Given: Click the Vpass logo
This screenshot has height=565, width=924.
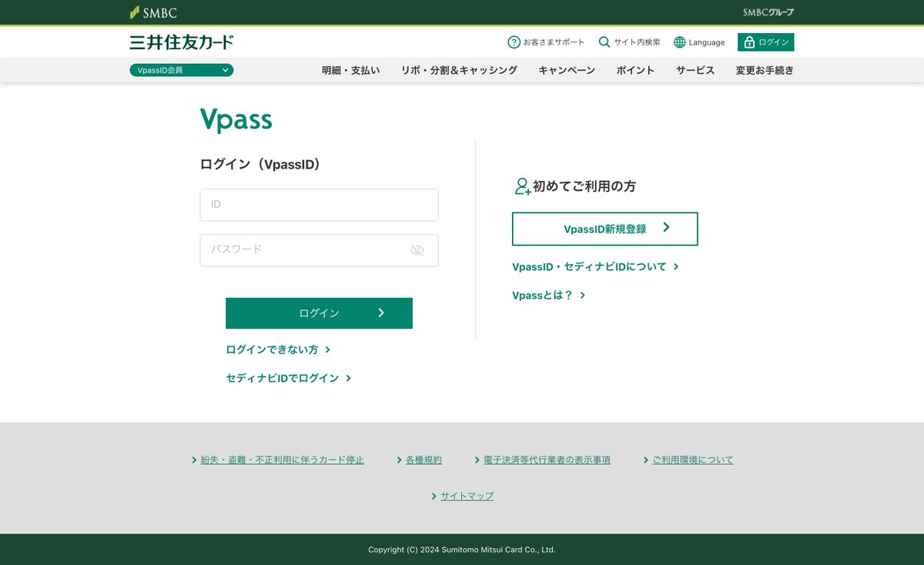Looking at the screenshot, I should pyautogui.click(x=236, y=120).
